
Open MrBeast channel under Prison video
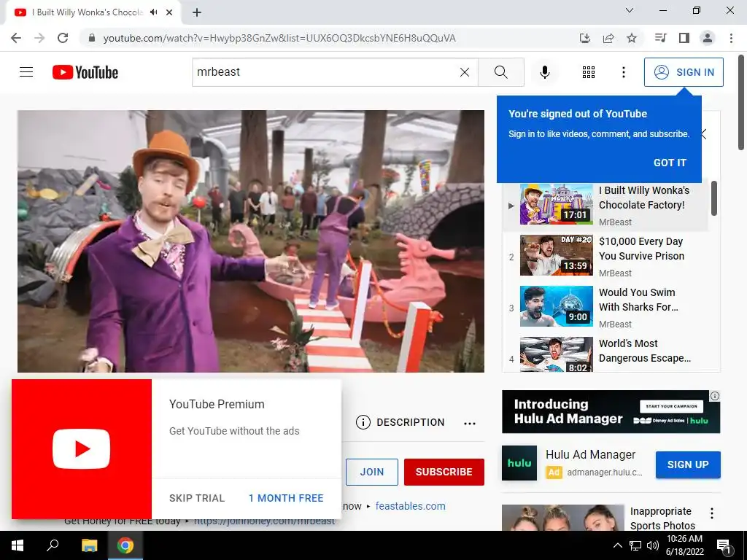615,273
